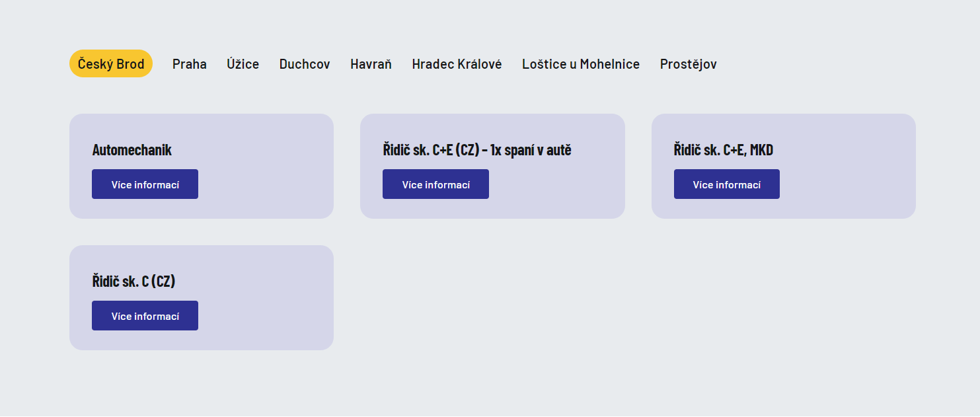Image resolution: width=980 pixels, height=417 pixels.
Task: Switch to the Praha tab
Action: coord(190,64)
